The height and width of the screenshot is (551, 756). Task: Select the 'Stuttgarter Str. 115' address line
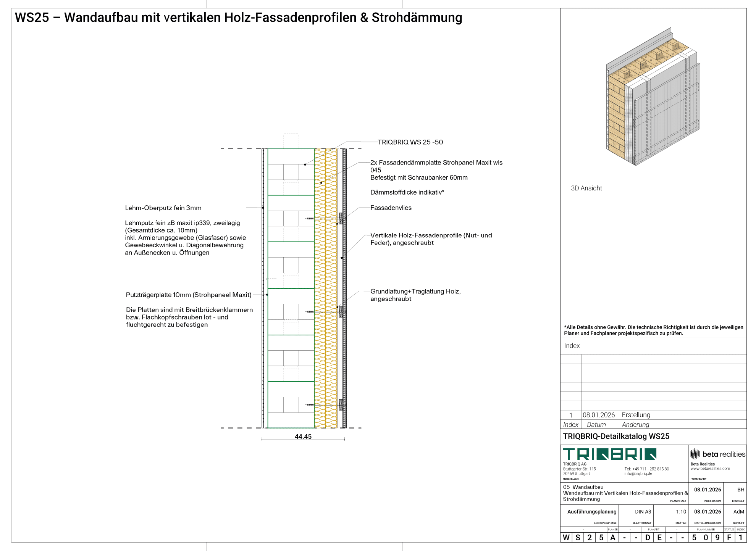coord(579,469)
